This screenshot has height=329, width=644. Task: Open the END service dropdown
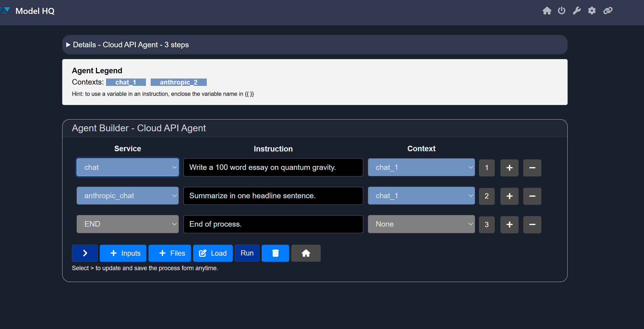click(128, 224)
